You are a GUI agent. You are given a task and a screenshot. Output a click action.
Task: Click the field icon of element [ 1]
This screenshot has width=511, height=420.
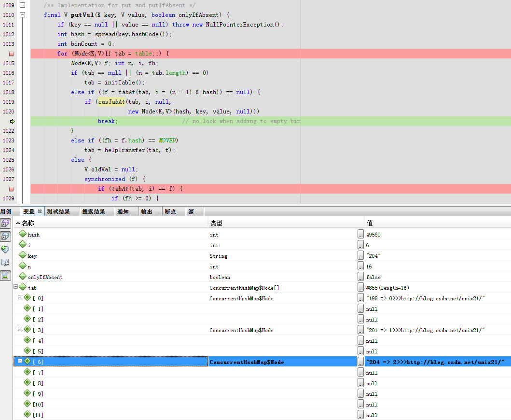[x=28, y=308]
